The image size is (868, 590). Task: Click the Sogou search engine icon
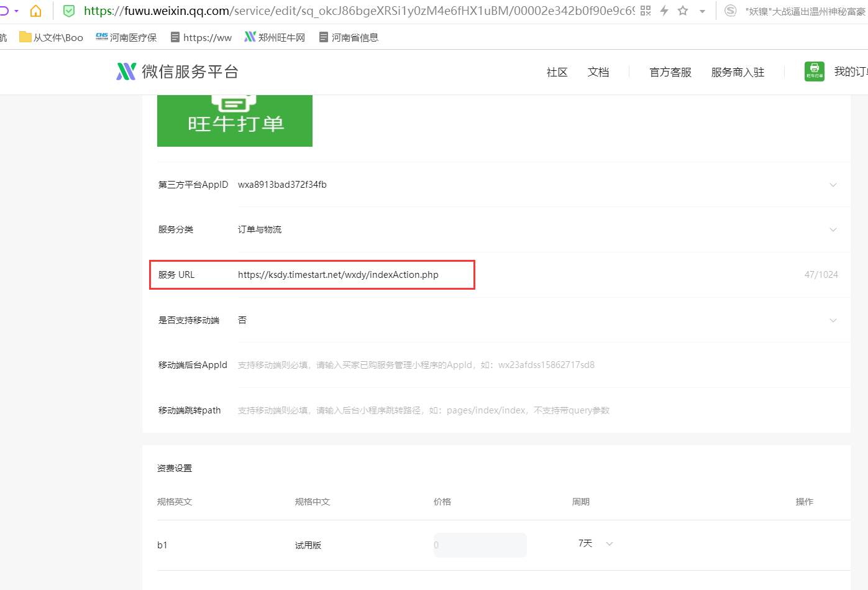coord(731,11)
